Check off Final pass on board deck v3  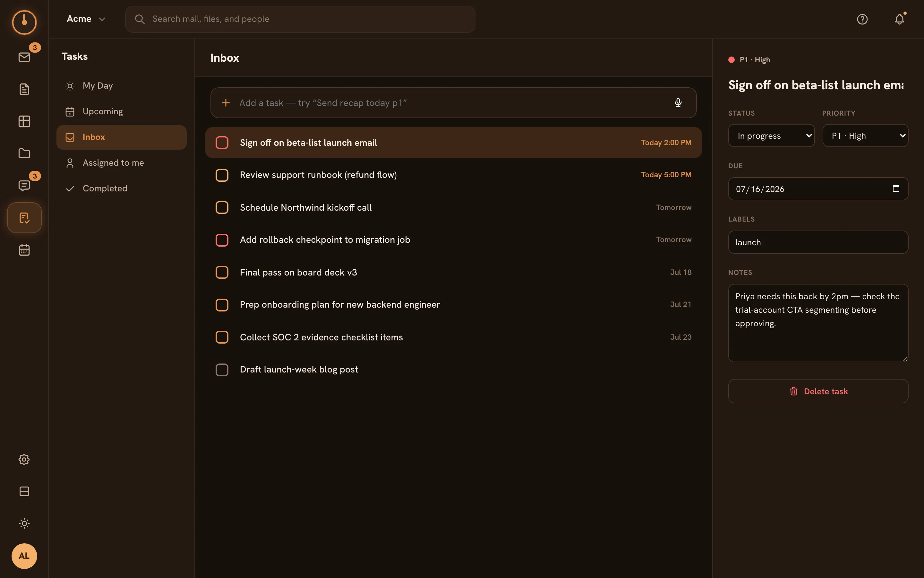(222, 273)
